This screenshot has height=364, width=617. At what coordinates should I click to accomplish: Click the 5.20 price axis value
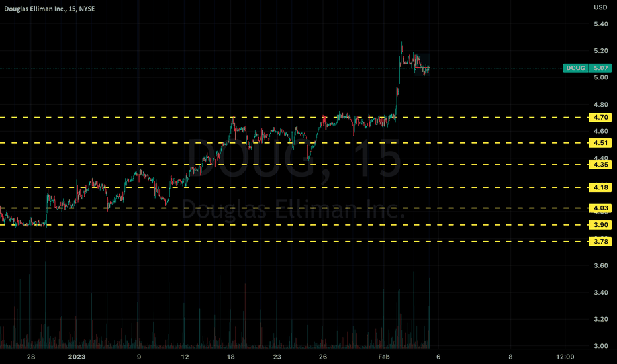[601, 51]
